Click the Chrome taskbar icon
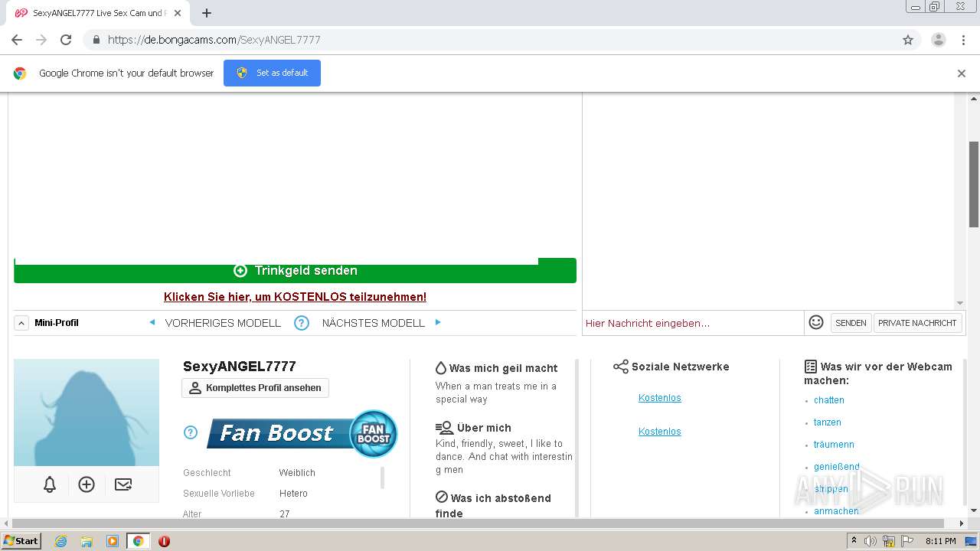 pyautogui.click(x=139, y=541)
